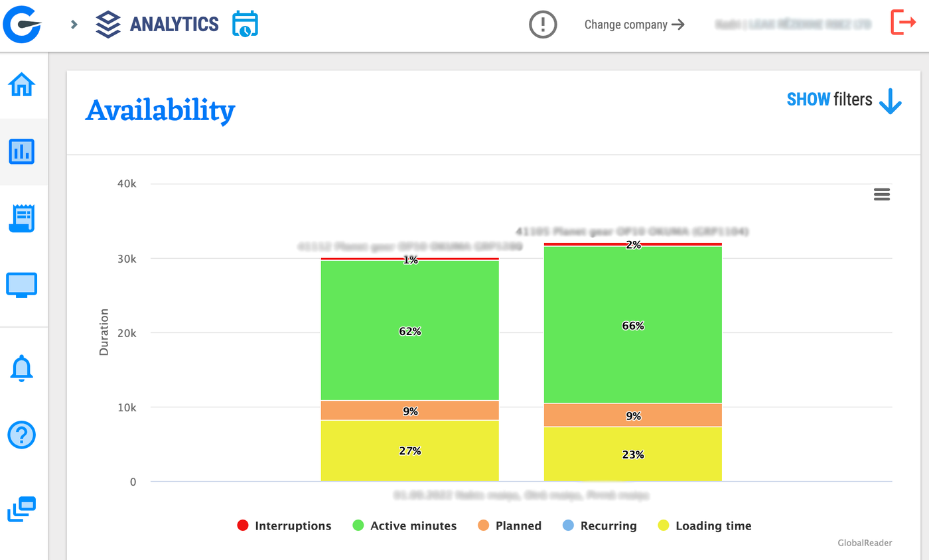The image size is (929, 560).
Task: Expand the breadcrumb chevron near logo
Action: [x=74, y=25]
